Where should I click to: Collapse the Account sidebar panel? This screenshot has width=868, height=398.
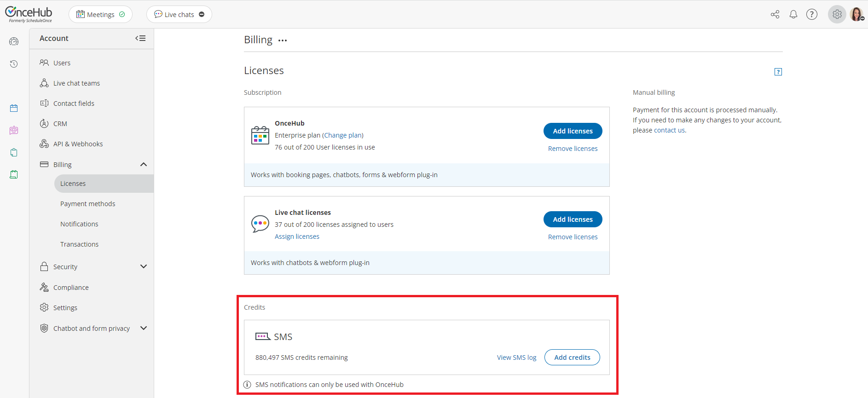click(x=140, y=38)
